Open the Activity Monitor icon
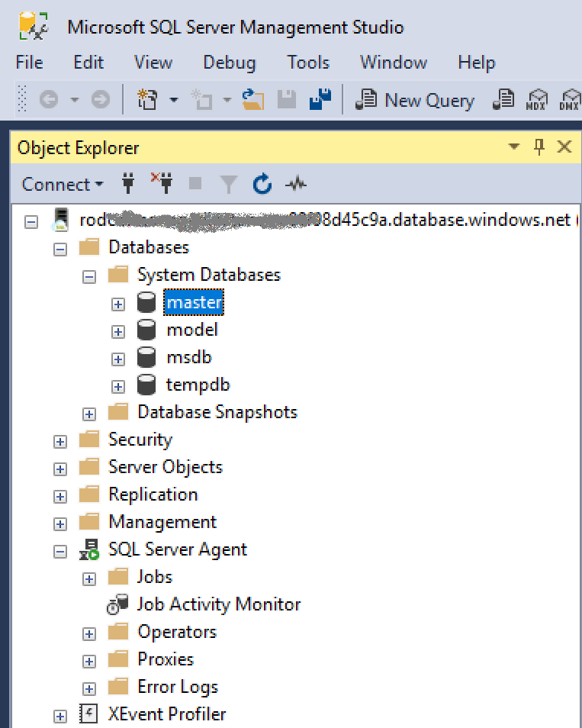Image resolution: width=582 pixels, height=728 pixels. pos(296,184)
